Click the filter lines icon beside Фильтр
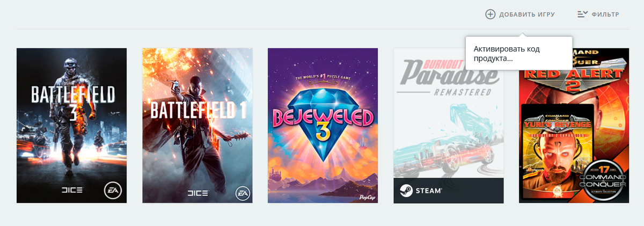 pos(582,14)
